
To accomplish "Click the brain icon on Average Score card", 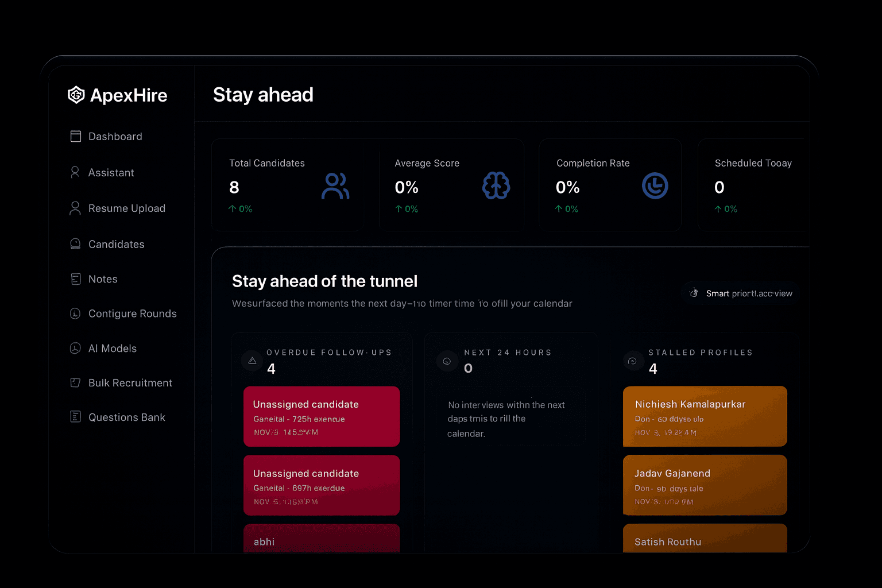I will click(496, 185).
